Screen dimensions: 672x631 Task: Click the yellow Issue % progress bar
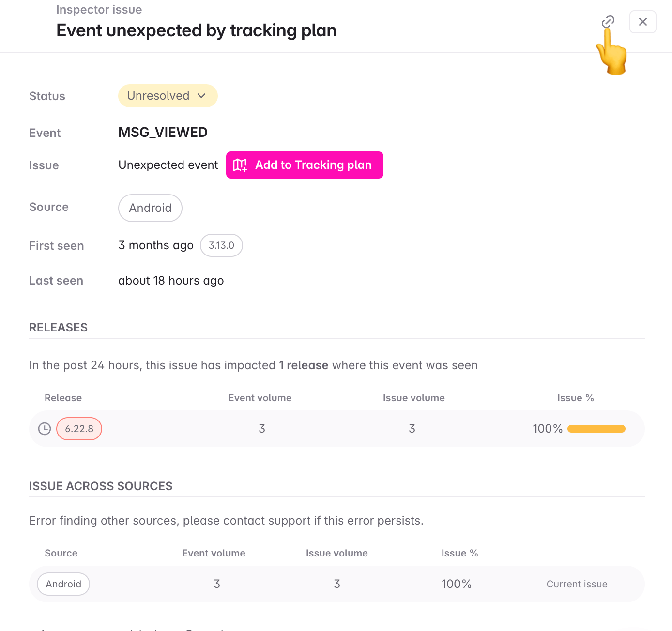click(596, 429)
